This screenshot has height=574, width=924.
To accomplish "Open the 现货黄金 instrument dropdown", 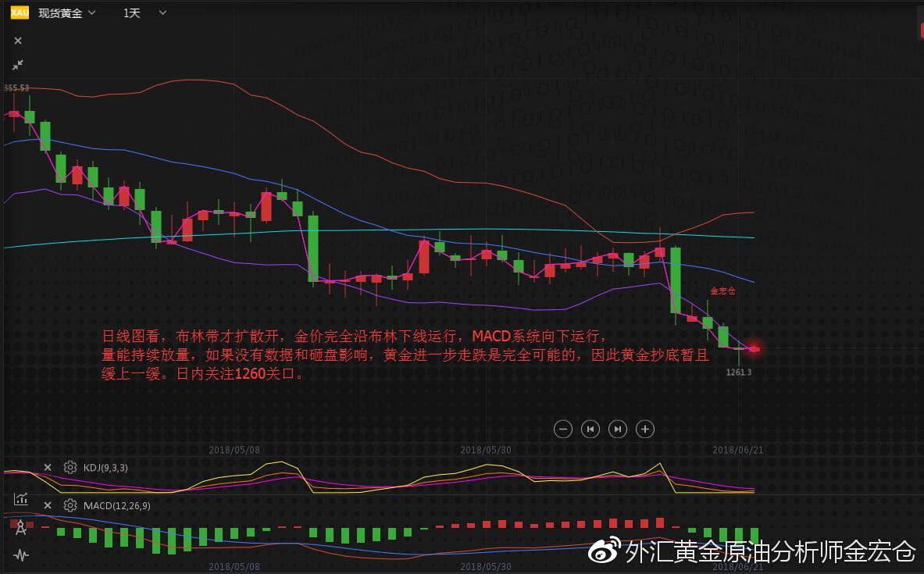I will (x=66, y=13).
